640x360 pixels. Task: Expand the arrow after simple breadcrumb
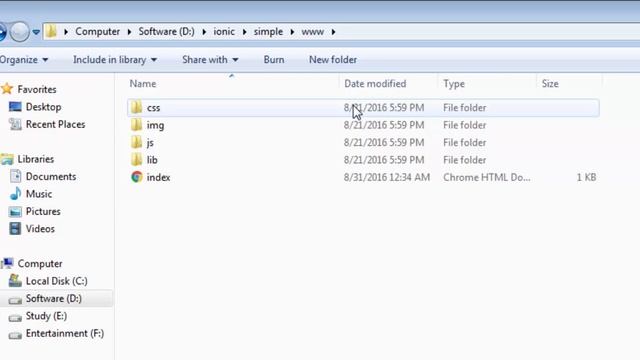[x=292, y=32]
